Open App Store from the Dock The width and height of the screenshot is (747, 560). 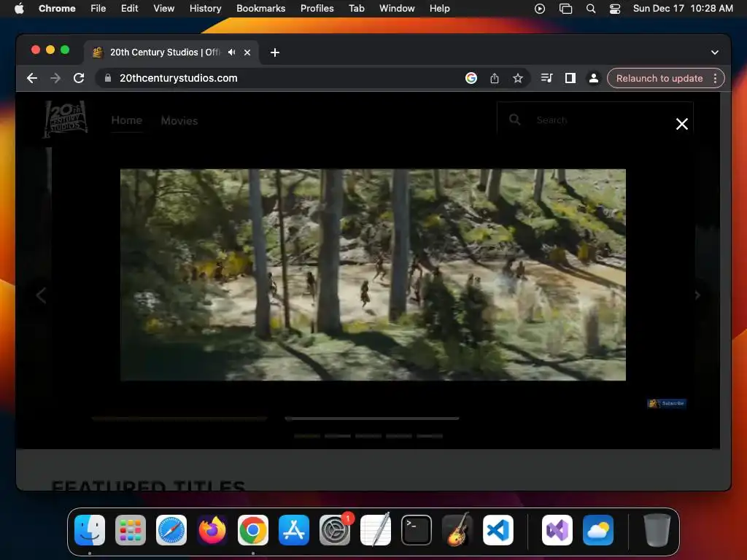click(x=294, y=530)
